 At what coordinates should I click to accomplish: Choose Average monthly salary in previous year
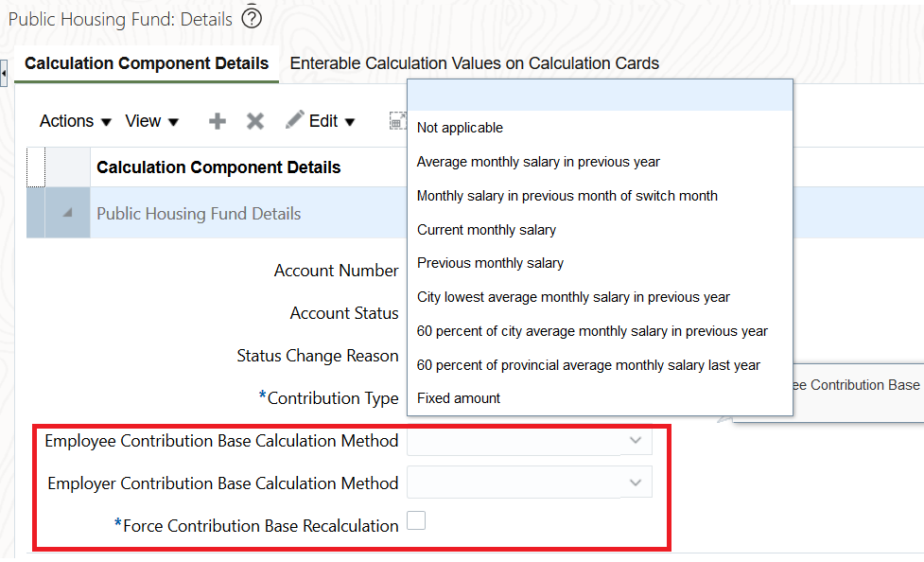tap(538, 162)
